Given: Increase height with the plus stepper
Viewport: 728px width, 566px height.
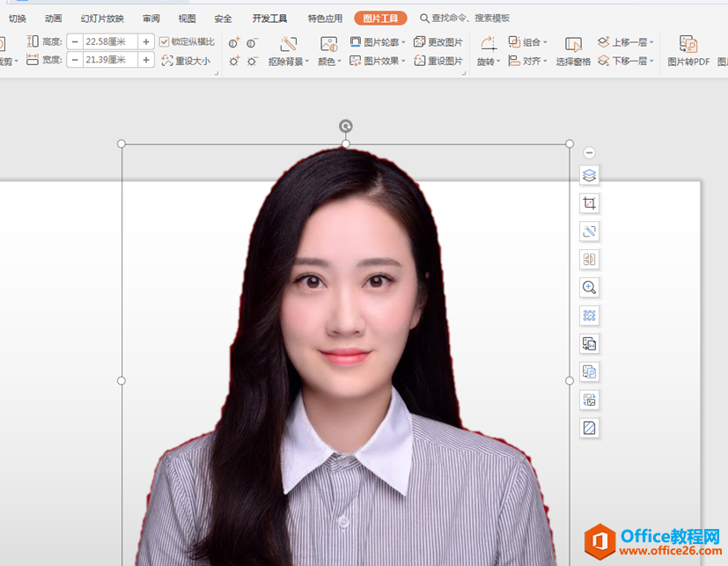Looking at the screenshot, I should click(x=146, y=42).
